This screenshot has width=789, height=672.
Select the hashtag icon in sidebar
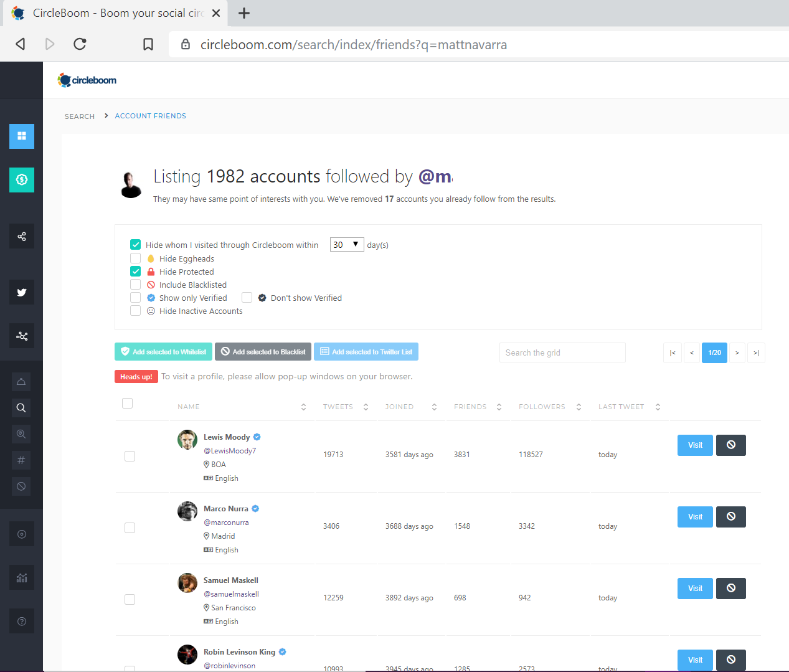(x=21, y=460)
